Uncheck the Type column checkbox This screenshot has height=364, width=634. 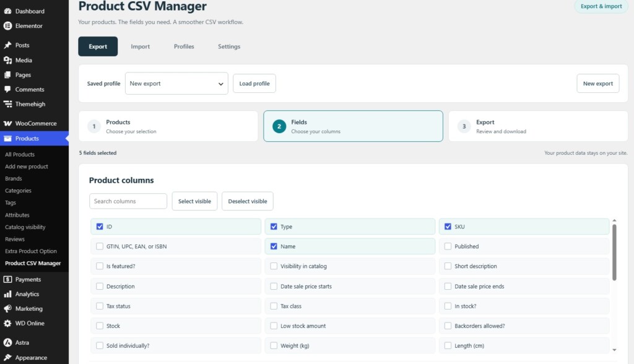(x=274, y=227)
